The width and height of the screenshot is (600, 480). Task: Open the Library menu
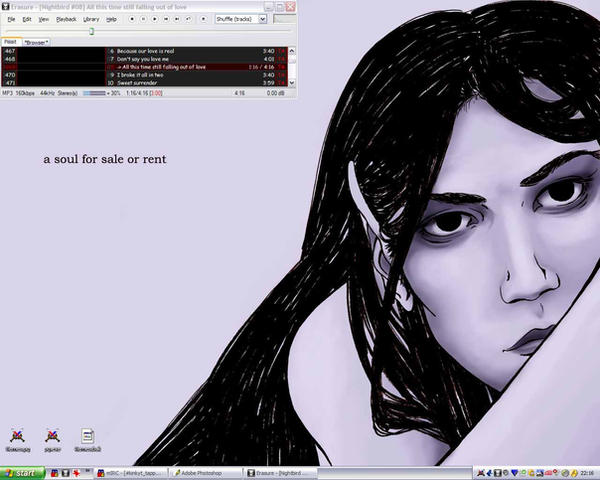click(x=91, y=19)
